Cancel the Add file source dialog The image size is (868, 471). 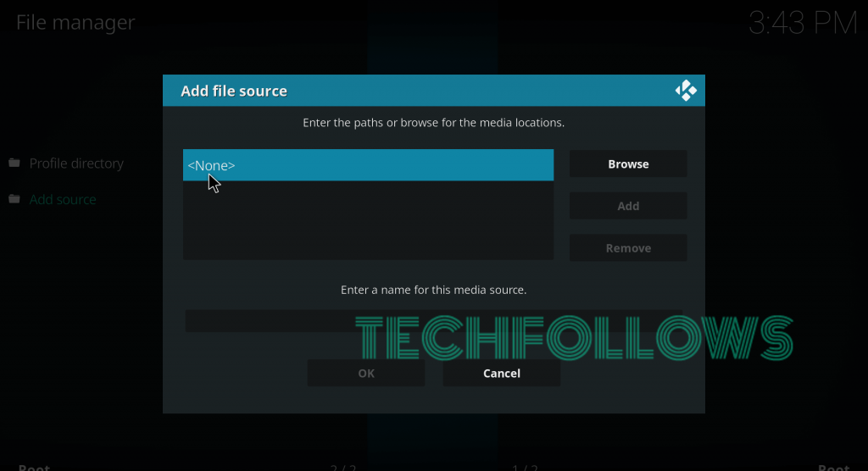pos(502,373)
